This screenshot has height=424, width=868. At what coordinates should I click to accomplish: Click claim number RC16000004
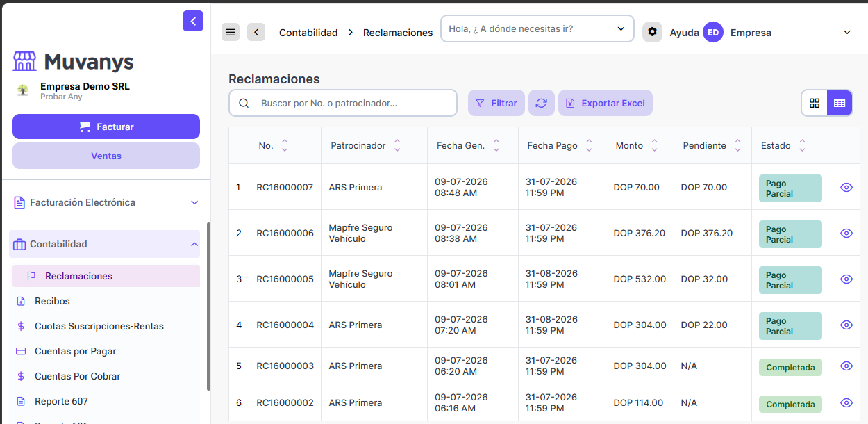coord(285,325)
